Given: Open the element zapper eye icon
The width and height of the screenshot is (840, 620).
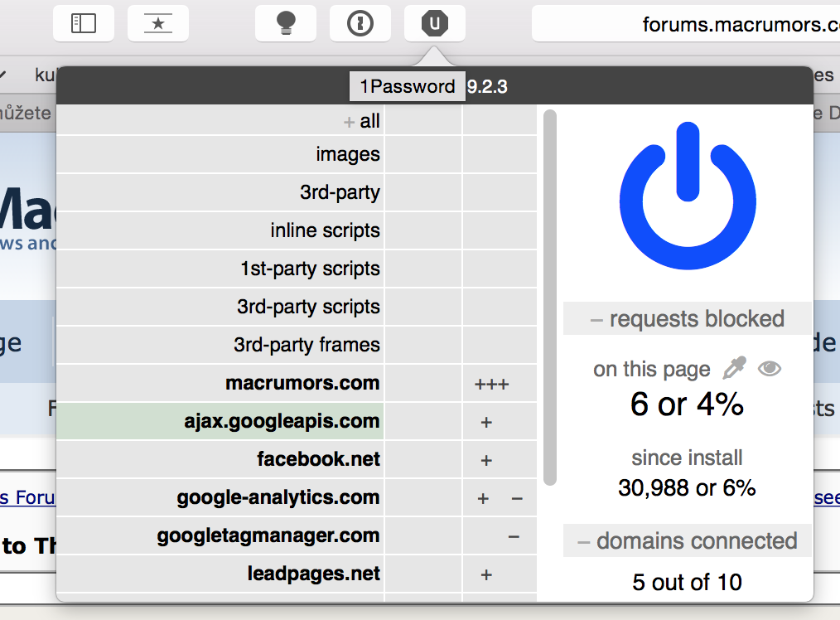Looking at the screenshot, I should tap(770, 369).
